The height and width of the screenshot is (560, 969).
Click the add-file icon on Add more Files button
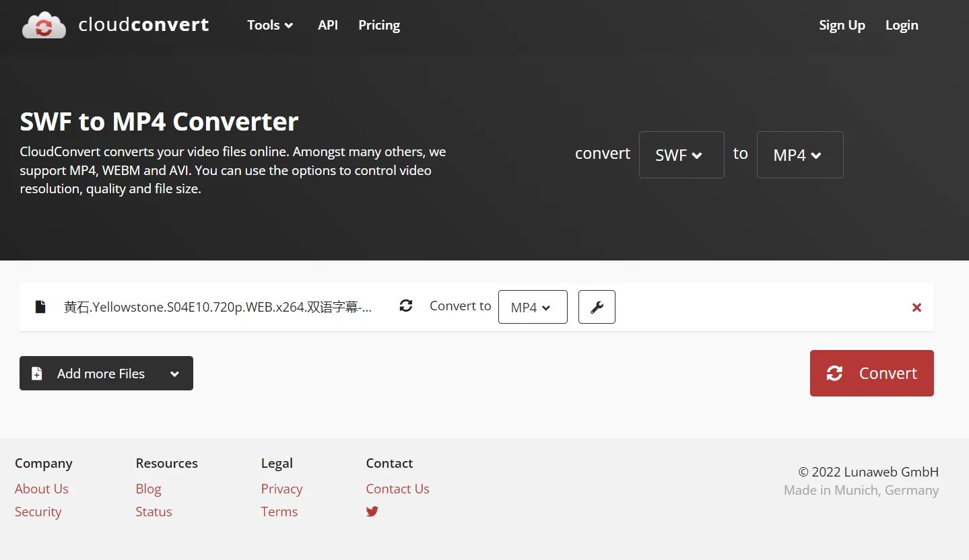[x=37, y=373]
